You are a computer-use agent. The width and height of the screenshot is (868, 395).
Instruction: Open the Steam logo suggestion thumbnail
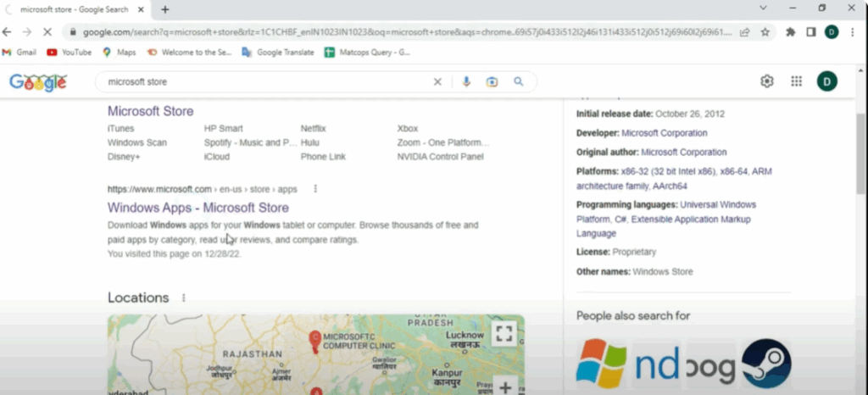pyautogui.click(x=766, y=364)
